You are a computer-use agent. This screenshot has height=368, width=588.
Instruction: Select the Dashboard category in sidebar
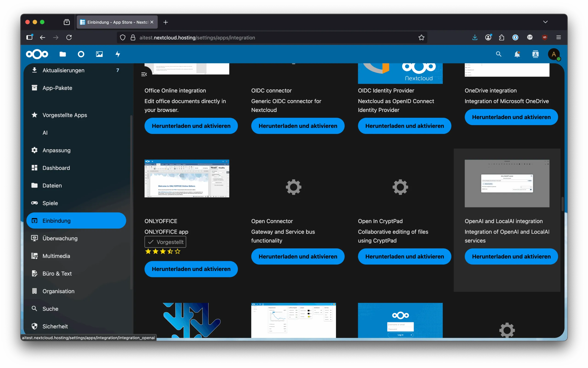click(76, 168)
